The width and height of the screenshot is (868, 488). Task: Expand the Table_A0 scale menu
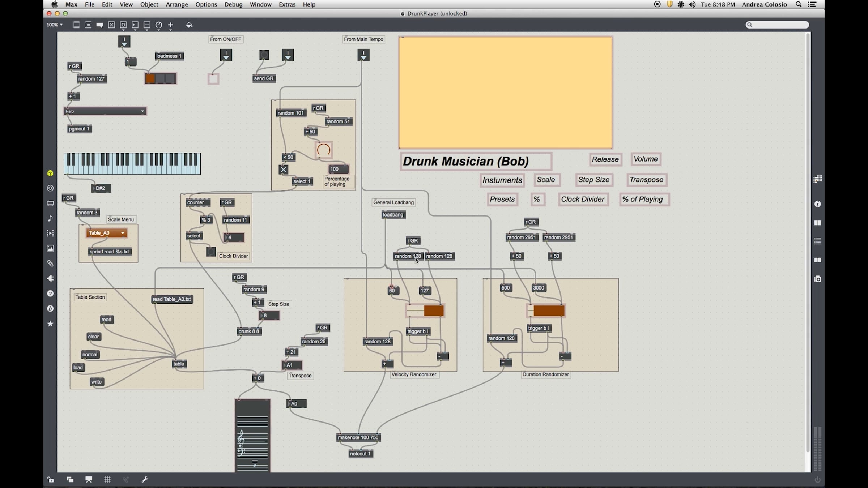pyautogui.click(x=107, y=233)
